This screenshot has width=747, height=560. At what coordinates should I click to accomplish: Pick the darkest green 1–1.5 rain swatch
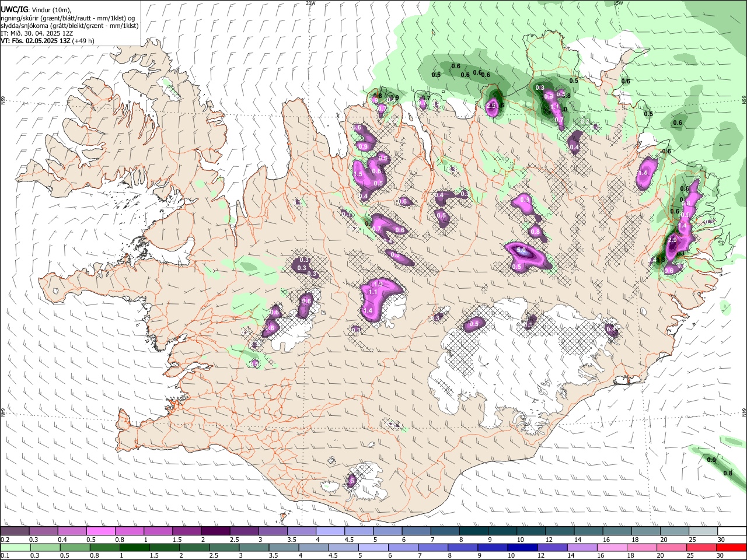(x=135, y=548)
